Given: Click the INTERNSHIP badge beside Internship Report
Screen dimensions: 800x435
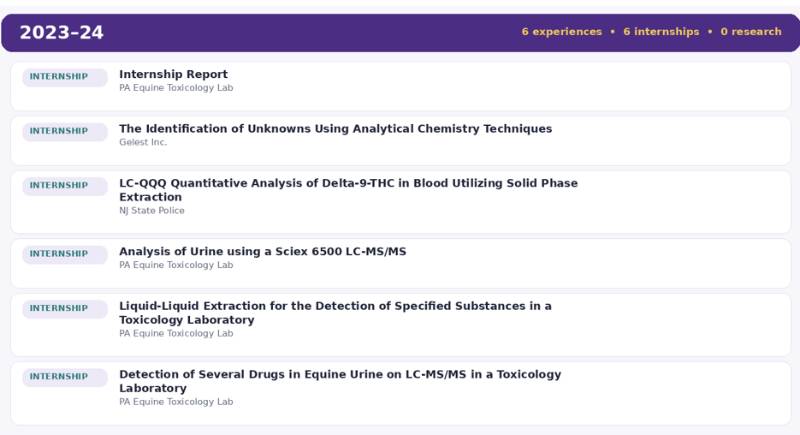Looking at the screenshot, I should (65, 77).
